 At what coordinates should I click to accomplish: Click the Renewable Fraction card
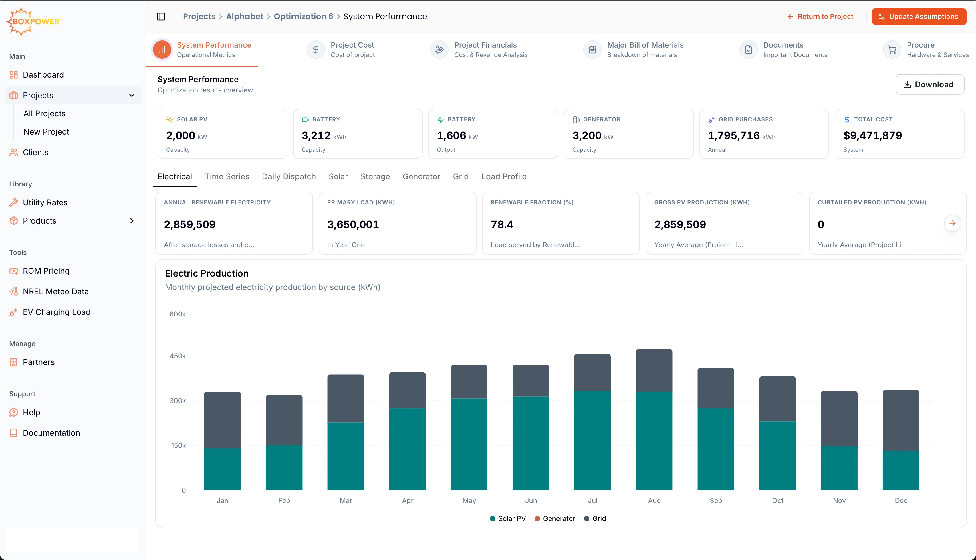click(x=561, y=224)
